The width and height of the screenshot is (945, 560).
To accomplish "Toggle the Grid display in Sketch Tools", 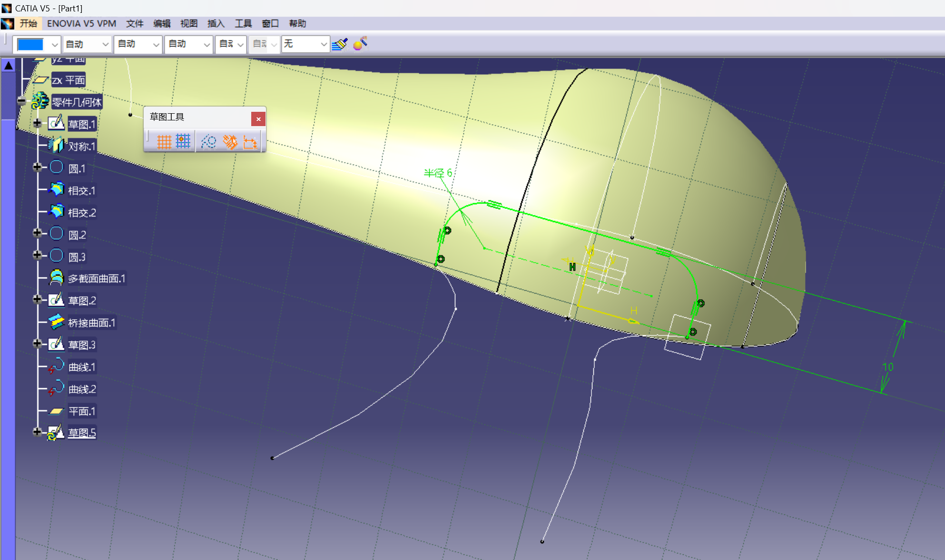I will click(x=164, y=142).
